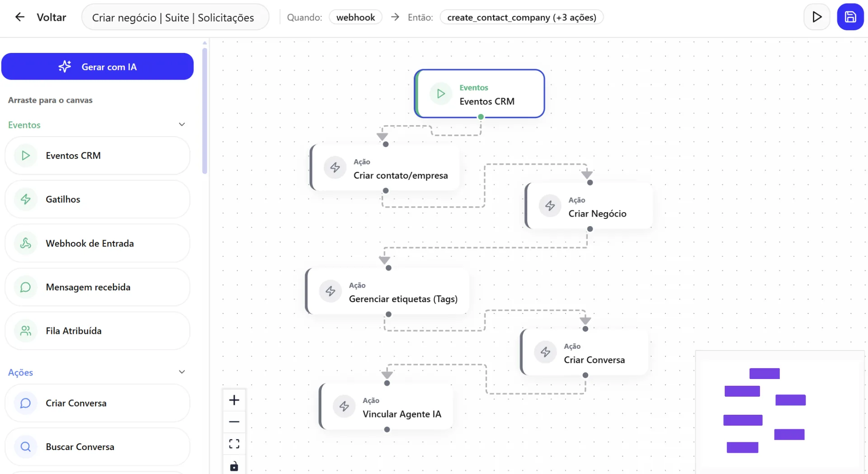Collapse the Ações section chevron

182,372
